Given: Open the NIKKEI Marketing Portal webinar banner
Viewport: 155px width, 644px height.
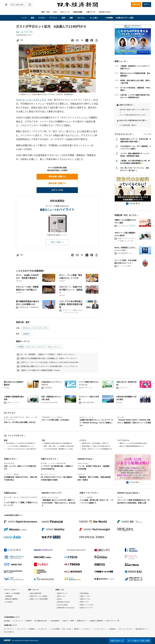Looking at the screenshot, I should click(x=133, y=39).
